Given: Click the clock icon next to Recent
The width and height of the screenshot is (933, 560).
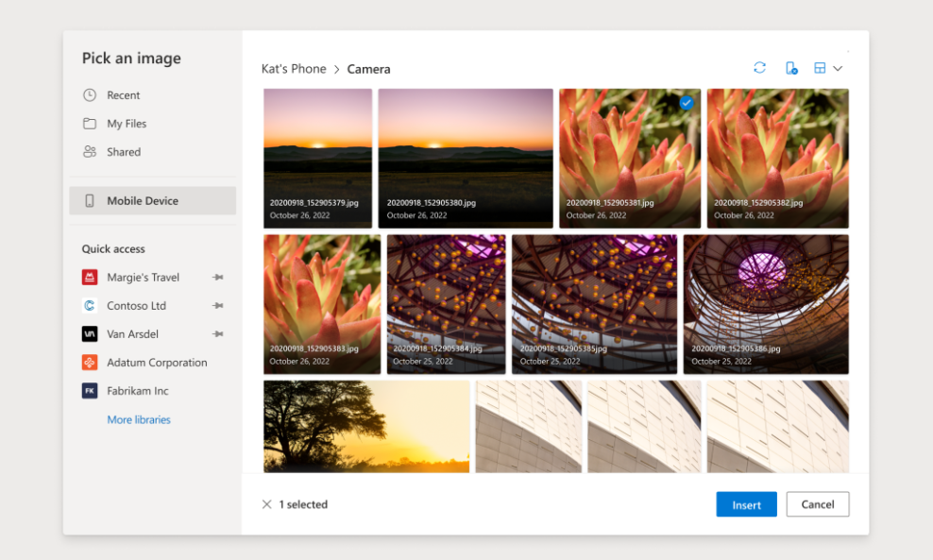Looking at the screenshot, I should 90,95.
